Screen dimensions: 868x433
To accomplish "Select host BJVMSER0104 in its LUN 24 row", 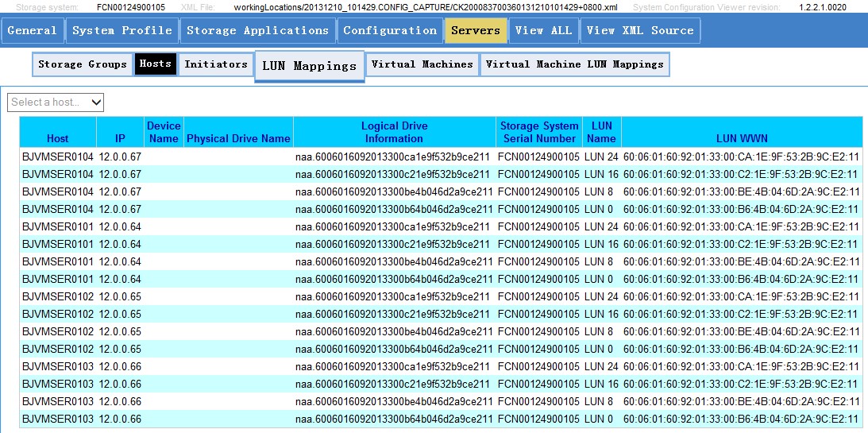I will [58, 157].
